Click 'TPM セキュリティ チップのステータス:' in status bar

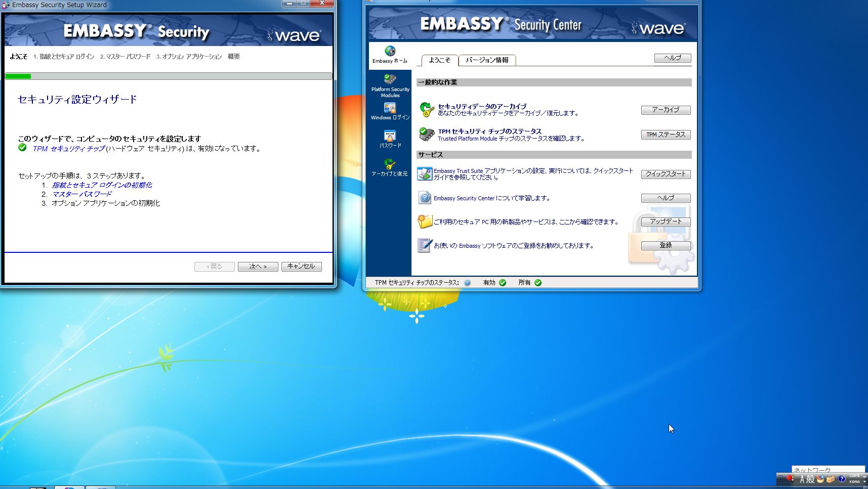(x=417, y=283)
